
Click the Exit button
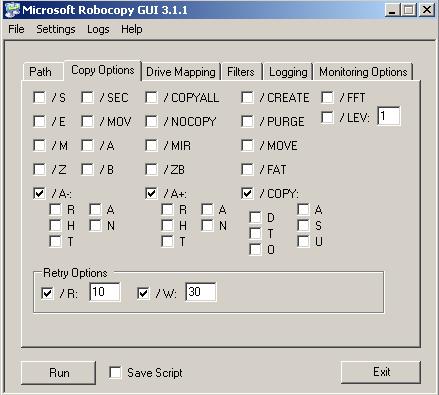pyautogui.click(x=381, y=372)
